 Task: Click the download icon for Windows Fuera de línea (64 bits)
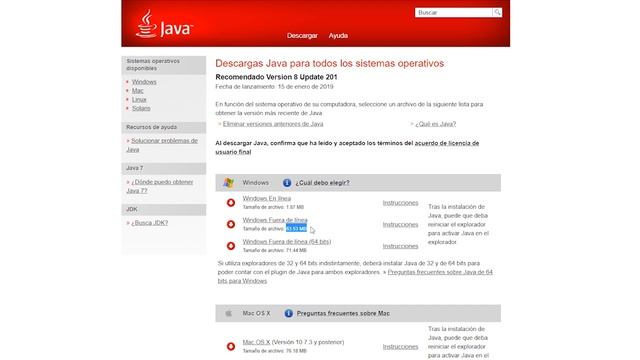click(x=231, y=246)
